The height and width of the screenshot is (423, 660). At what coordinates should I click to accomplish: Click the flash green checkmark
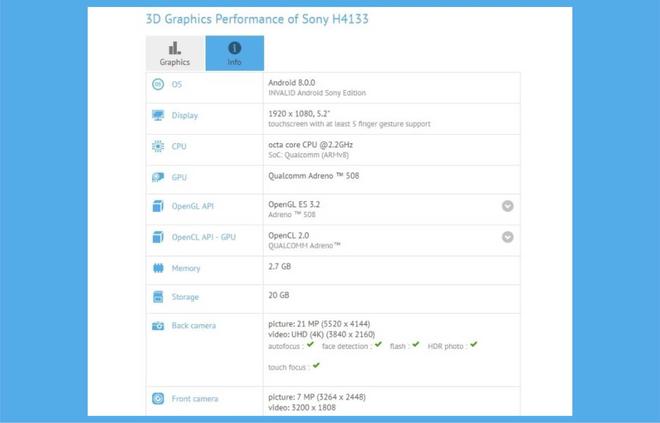click(416, 345)
